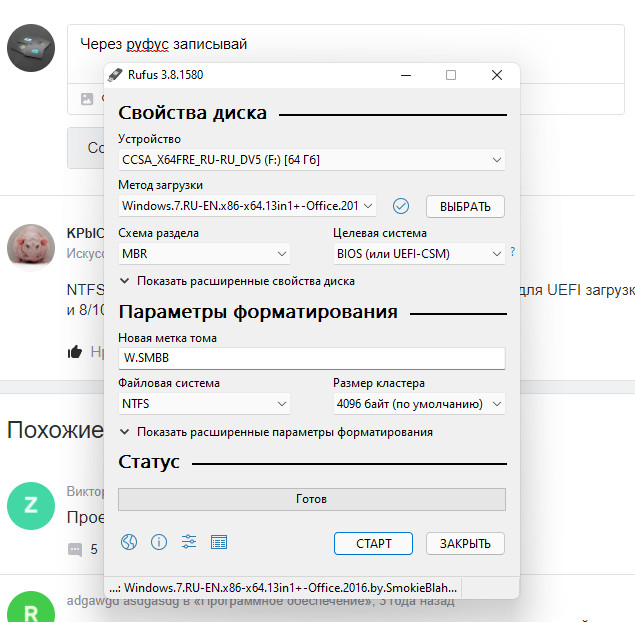The image size is (635, 622).
Task: Click the Статус section heading
Action: [149, 462]
